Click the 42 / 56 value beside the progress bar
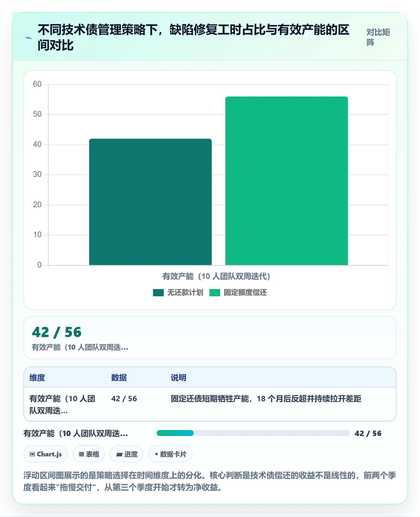Viewport: 420px width, 517px height. click(x=368, y=433)
